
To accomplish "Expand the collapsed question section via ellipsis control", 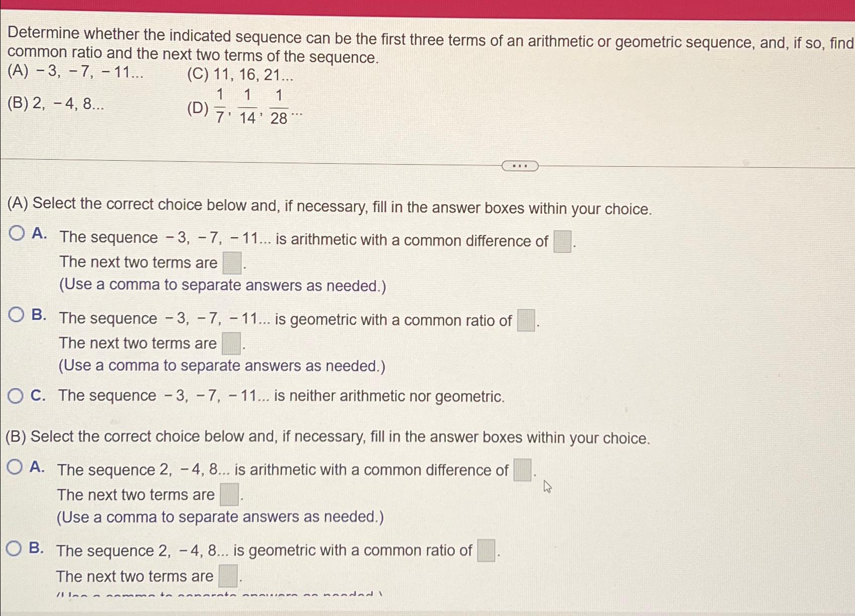I will click(x=521, y=165).
